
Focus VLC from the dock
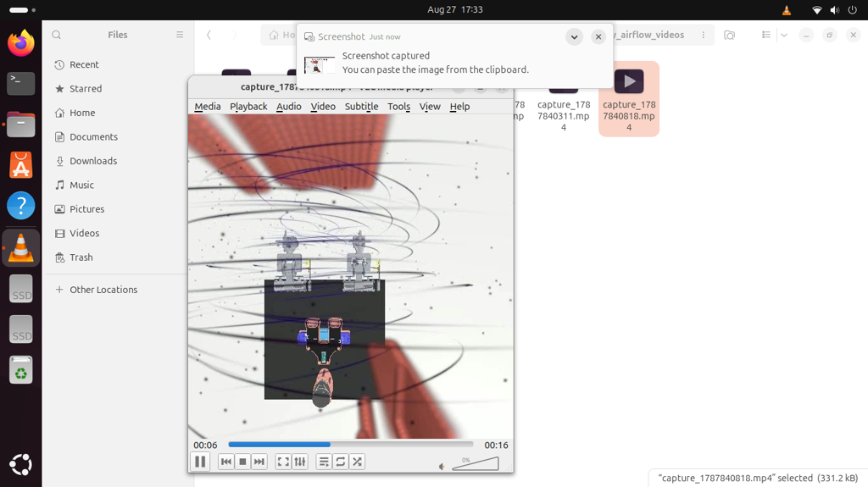click(21, 247)
